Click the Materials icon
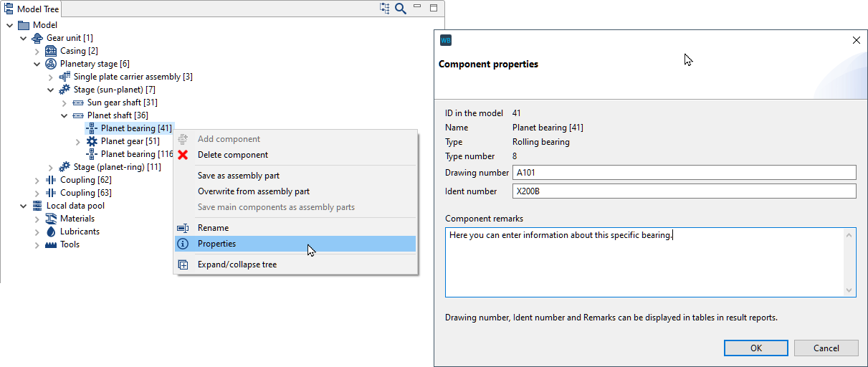This screenshot has width=868, height=367. click(51, 219)
